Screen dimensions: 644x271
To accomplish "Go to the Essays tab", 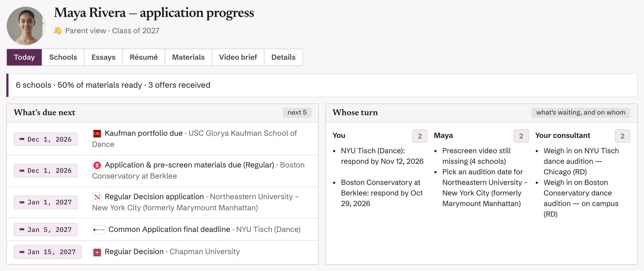I will click(103, 57).
